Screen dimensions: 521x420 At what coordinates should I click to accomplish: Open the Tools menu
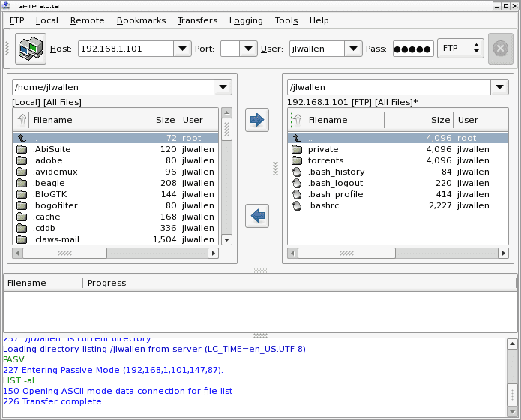click(286, 20)
